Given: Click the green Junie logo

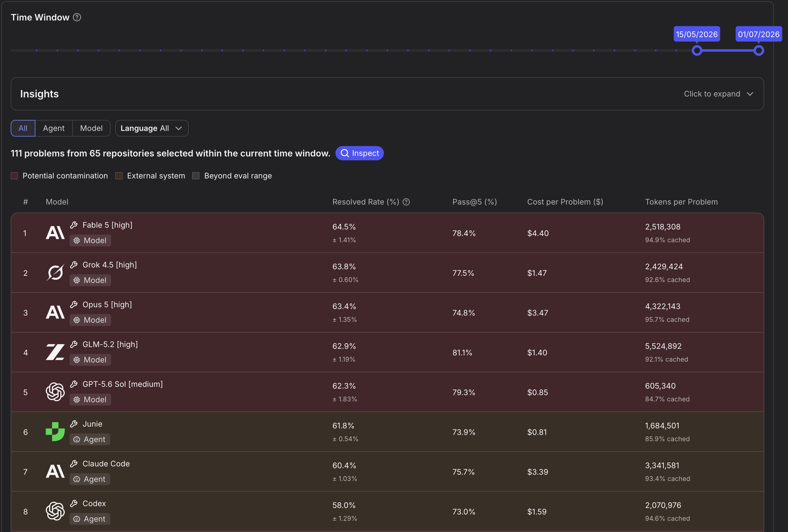Looking at the screenshot, I should [55, 432].
